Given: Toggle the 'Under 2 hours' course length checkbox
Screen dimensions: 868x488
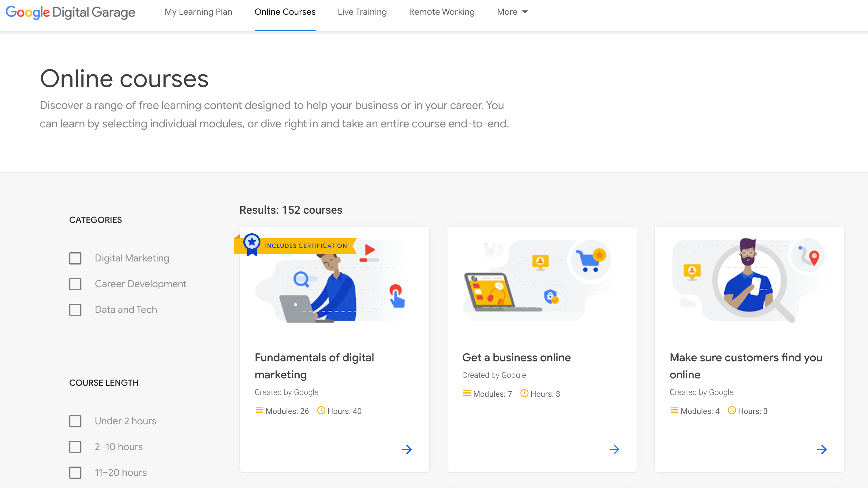Looking at the screenshot, I should (75, 421).
